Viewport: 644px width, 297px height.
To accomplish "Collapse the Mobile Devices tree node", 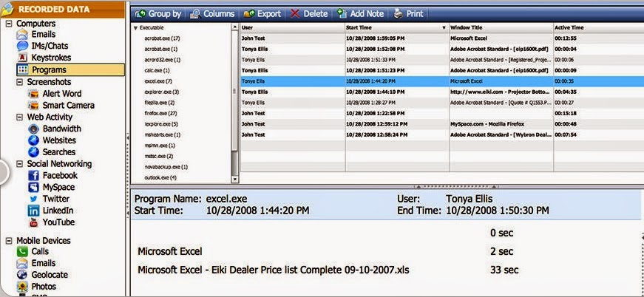I will pyautogui.click(x=9, y=241).
